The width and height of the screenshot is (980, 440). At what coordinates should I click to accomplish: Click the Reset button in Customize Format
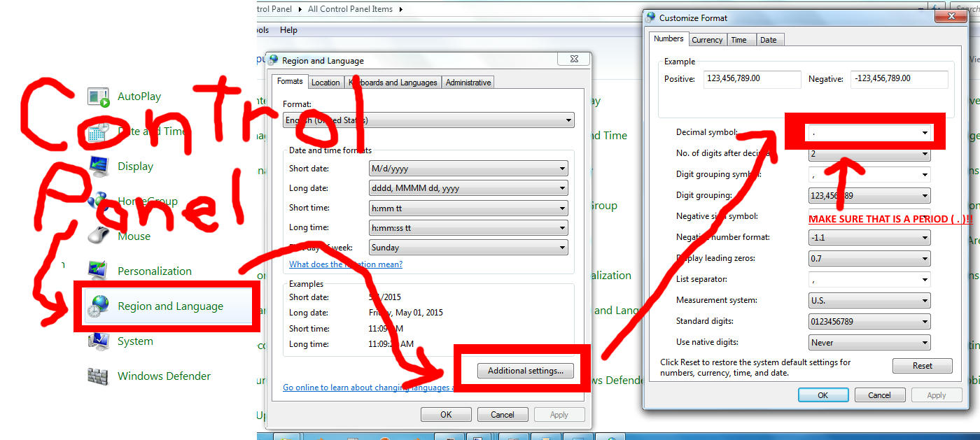[x=923, y=365]
